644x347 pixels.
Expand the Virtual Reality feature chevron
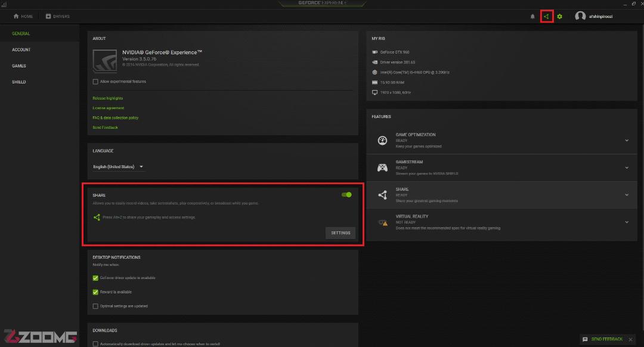coord(627,222)
